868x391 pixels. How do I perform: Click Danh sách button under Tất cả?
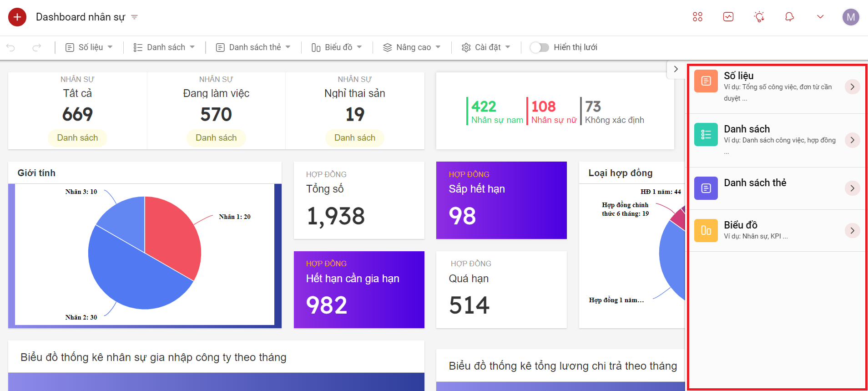point(77,138)
